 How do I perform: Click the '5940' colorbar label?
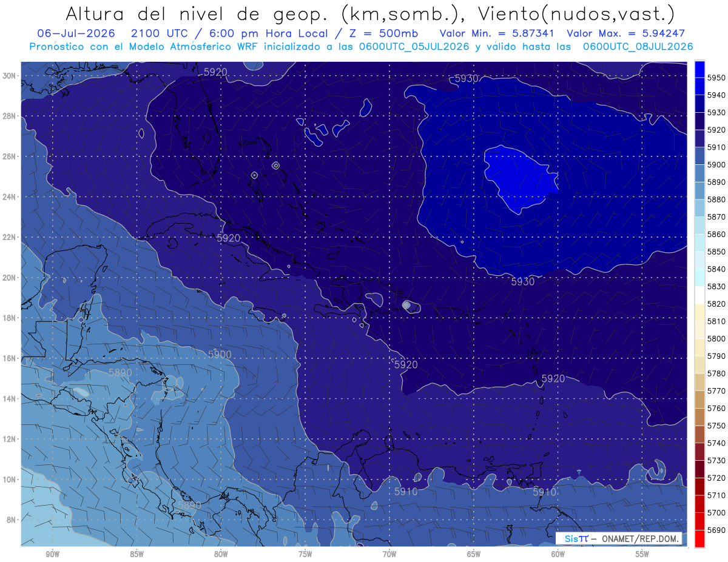pyautogui.click(x=716, y=95)
